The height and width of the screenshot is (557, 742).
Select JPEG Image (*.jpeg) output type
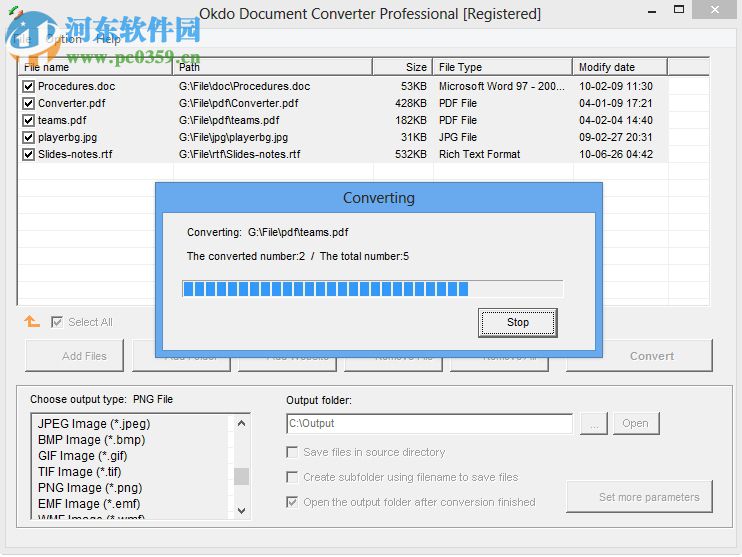(x=94, y=424)
